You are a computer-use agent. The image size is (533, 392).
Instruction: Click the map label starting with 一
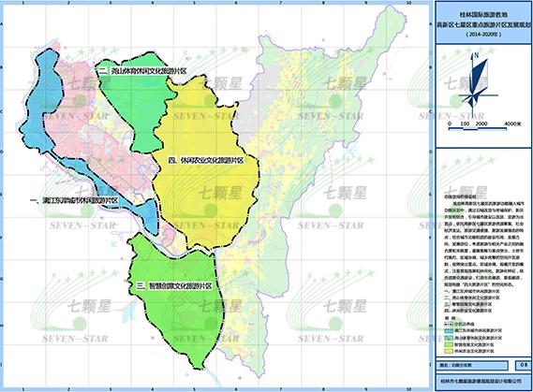click(74, 201)
